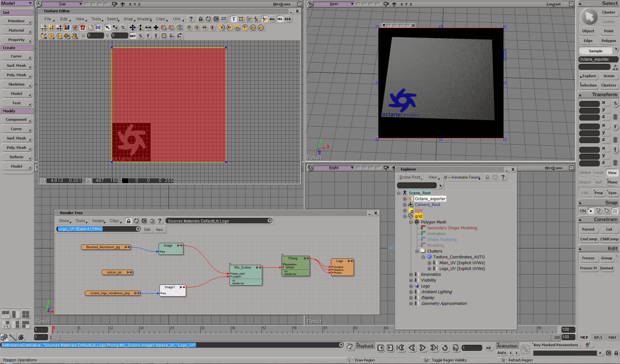
Task: Click the refresh icon in Render Tree toolbar
Action: [136, 221]
